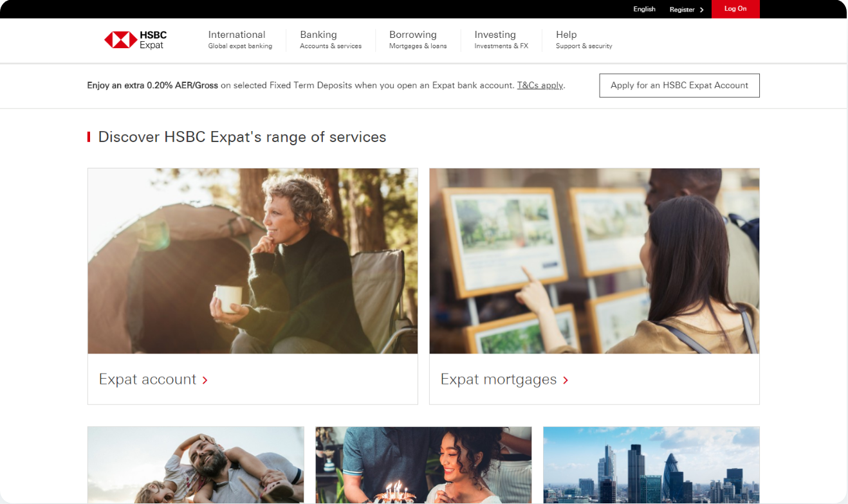The height and width of the screenshot is (504, 848).
Task: Click the red Log On button
Action: (x=735, y=9)
